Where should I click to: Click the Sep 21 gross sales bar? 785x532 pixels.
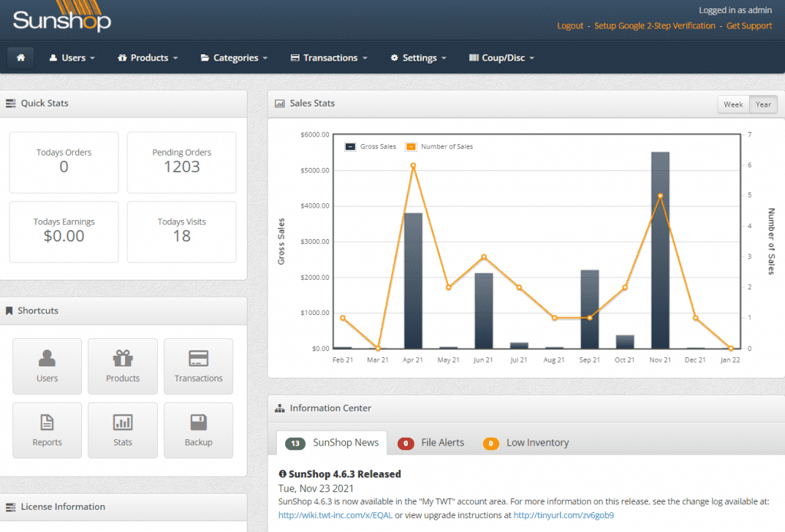coord(590,309)
